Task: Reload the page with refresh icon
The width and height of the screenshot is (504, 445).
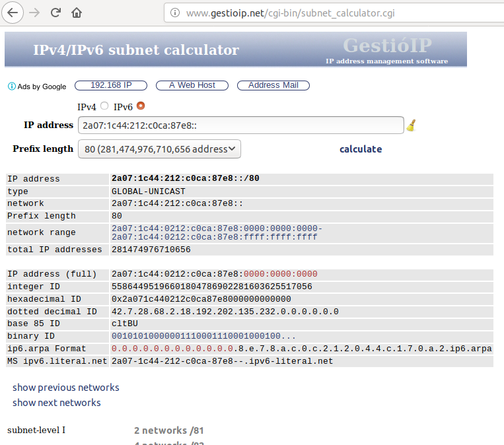Action: (x=56, y=12)
